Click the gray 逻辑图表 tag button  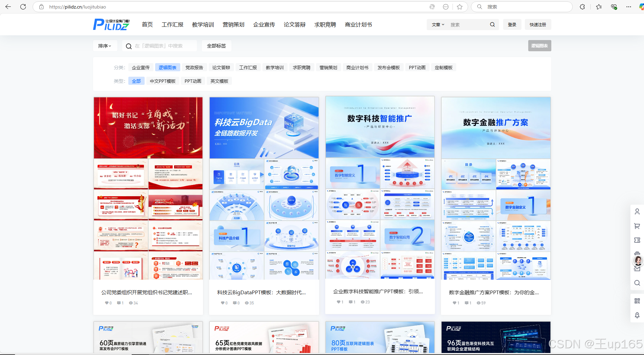pos(539,46)
